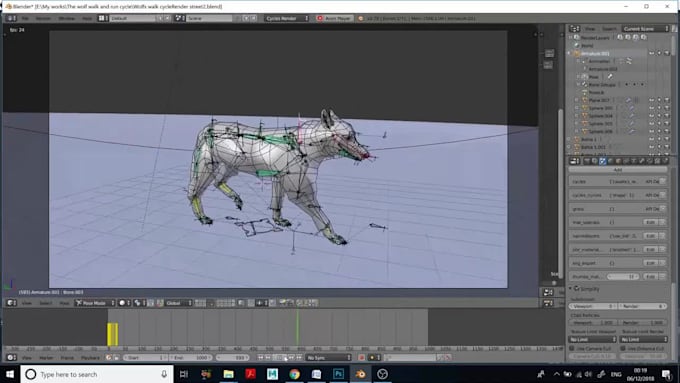
Task: Open the Info editor type selector
Action: click(x=11, y=18)
